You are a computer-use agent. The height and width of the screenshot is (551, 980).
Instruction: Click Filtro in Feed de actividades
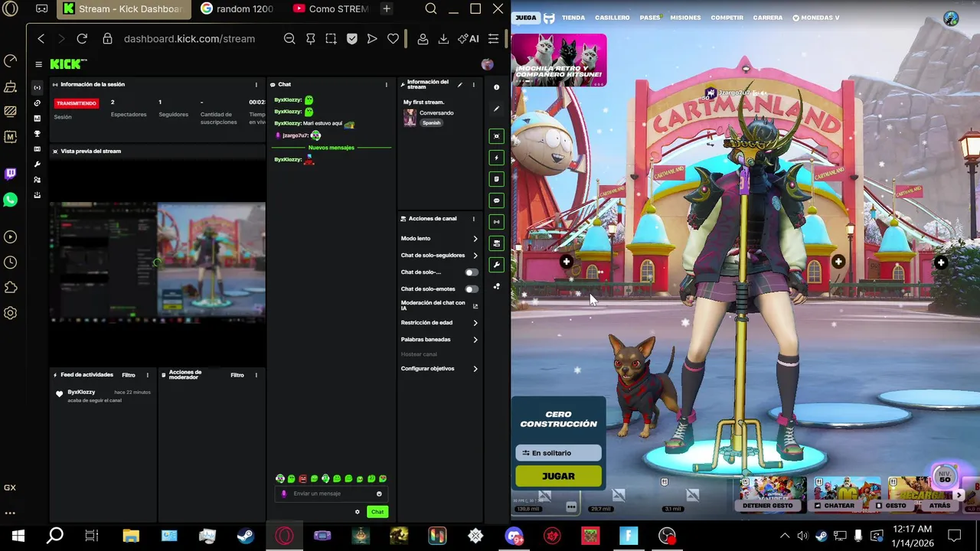point(129,375)
